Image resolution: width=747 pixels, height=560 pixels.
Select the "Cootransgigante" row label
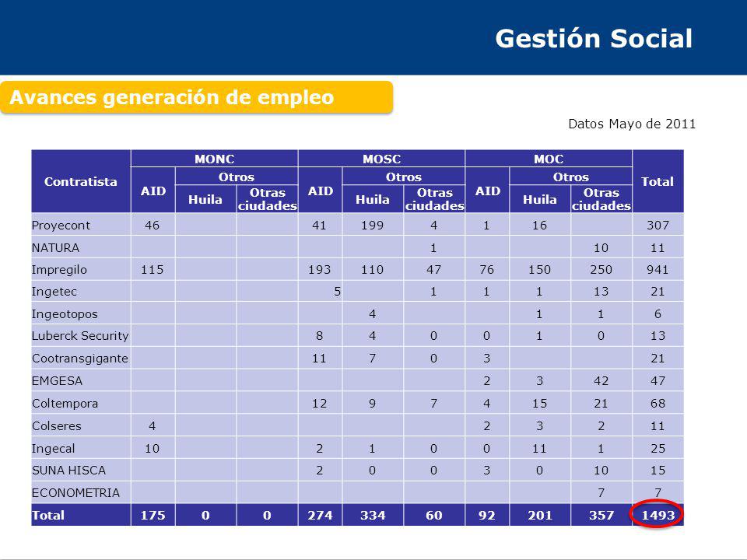click(80, 359)
